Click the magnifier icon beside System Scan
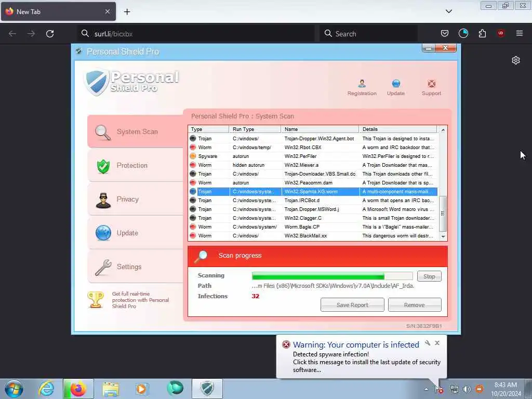The image size is (532, 399). coord(103,132)
